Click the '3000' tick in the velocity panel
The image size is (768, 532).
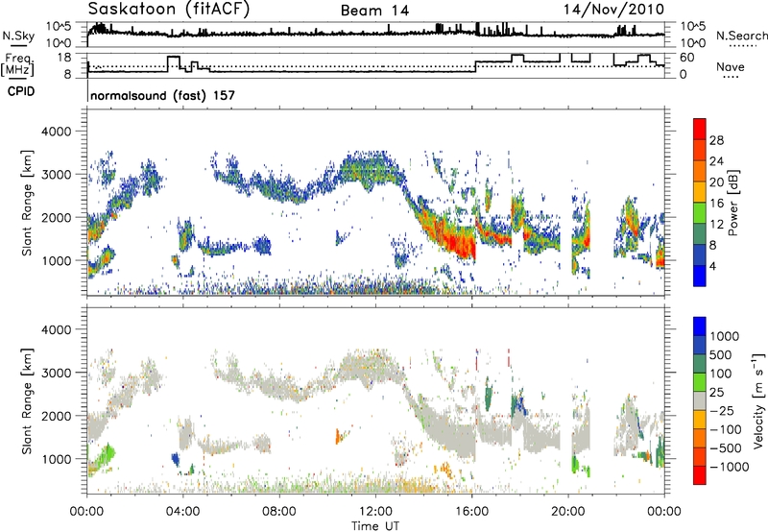[56, 373]
